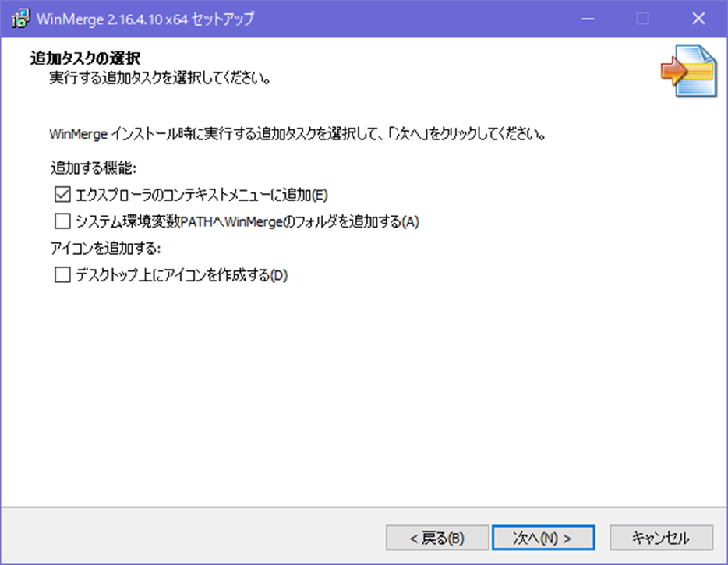Click the WinMerge インストール時 instruction text
This screenshot has width=728, height=565.
(298, 134)
